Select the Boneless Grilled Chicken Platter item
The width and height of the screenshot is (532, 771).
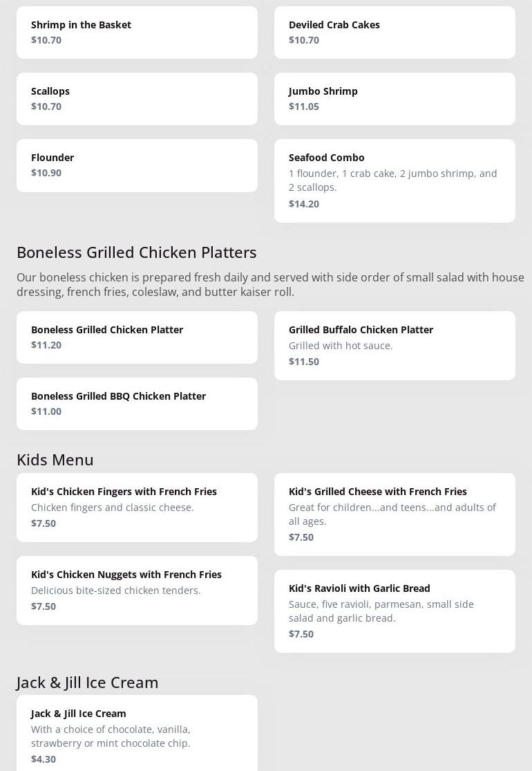click(137, 337)
